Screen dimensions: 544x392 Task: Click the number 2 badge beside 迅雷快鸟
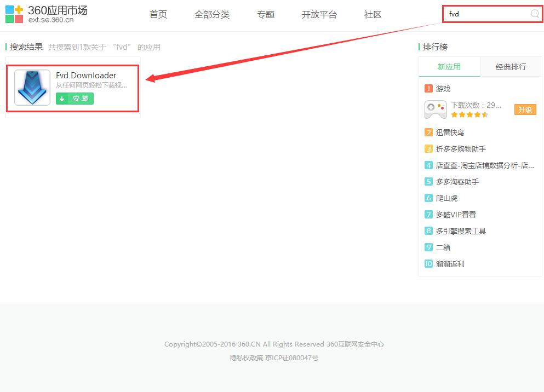tap(428, 132)
